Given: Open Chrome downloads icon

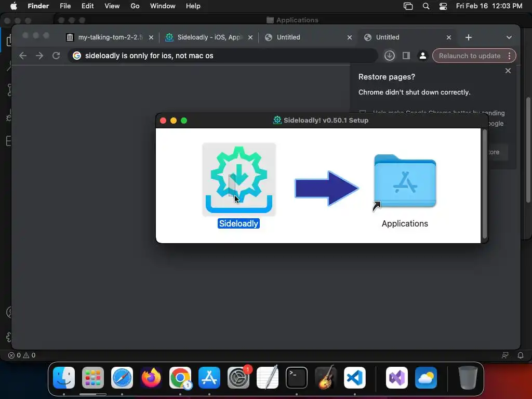Looking at the screenshot, I should [x=390, y=56].
